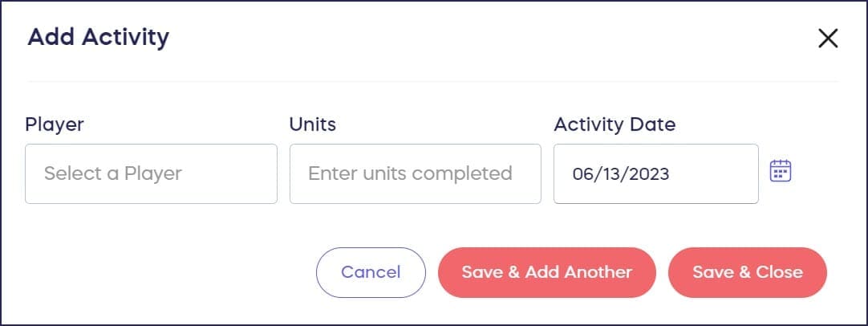Save the activity and close the dialog

[747, 272]
